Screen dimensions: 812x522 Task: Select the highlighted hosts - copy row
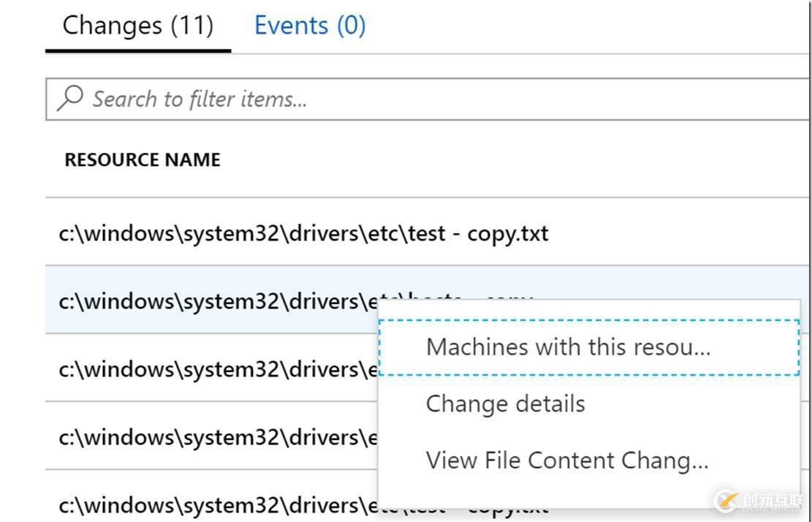(x=219, y=300)
